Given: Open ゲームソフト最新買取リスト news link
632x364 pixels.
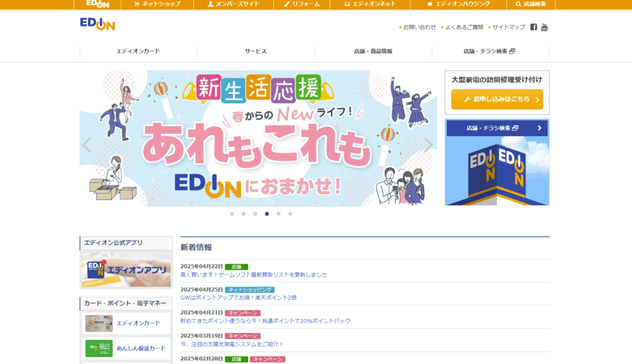Looking at the screenshot, I should (254, 275).
